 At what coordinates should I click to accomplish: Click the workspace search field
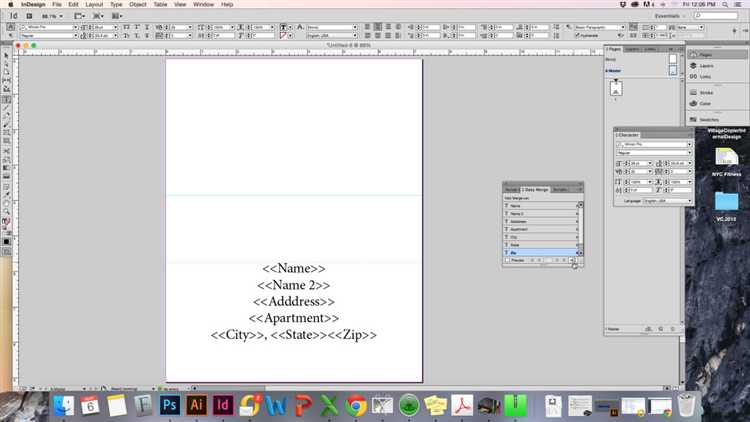[716, 16]
